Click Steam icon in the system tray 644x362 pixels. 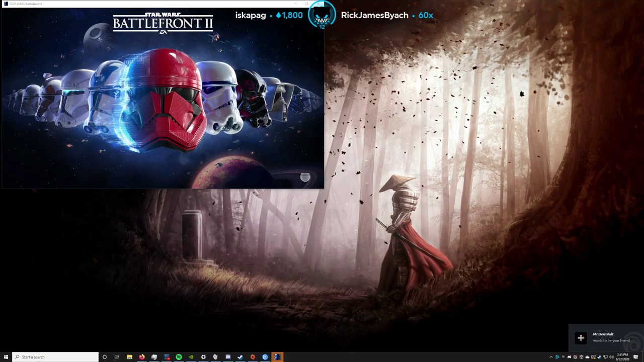599,357
